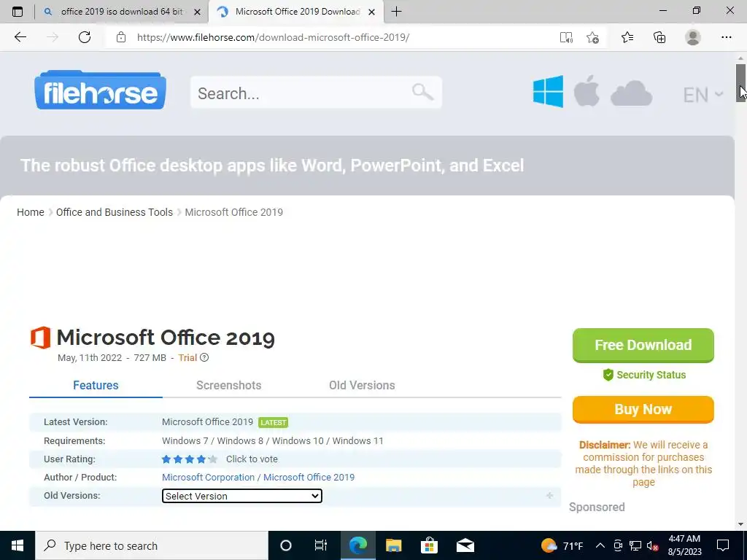Open Edge Settings and more menu

click(726, 37)
